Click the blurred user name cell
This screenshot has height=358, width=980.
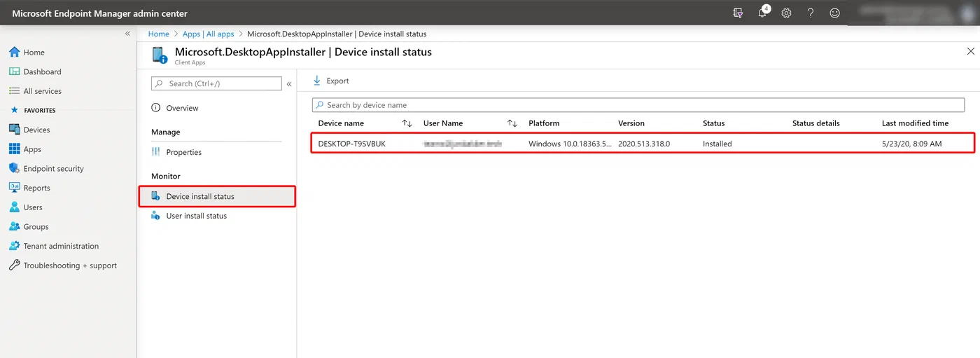463,144
